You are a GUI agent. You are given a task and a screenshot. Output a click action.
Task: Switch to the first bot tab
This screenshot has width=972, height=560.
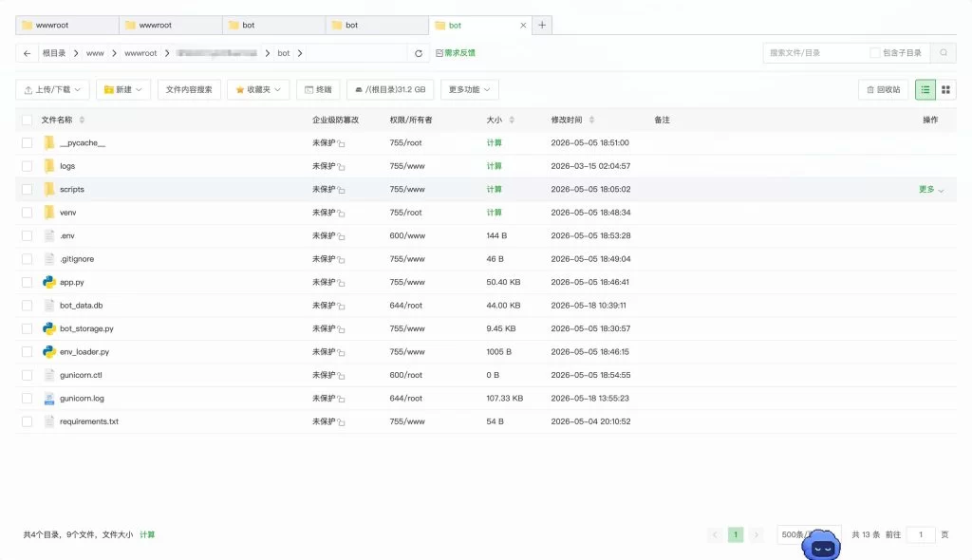(x=273, y=26)
